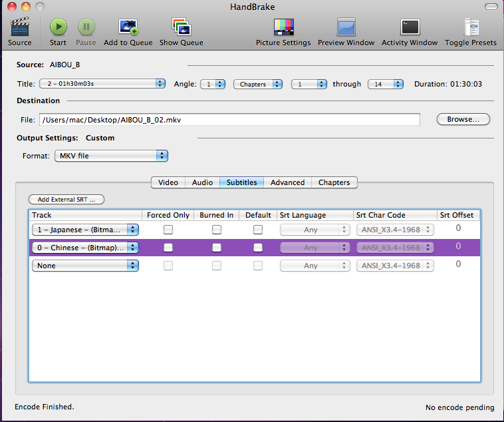Toggle Default for Japanese track
This screenshot has height=422, width=504.
coord(258,230)
